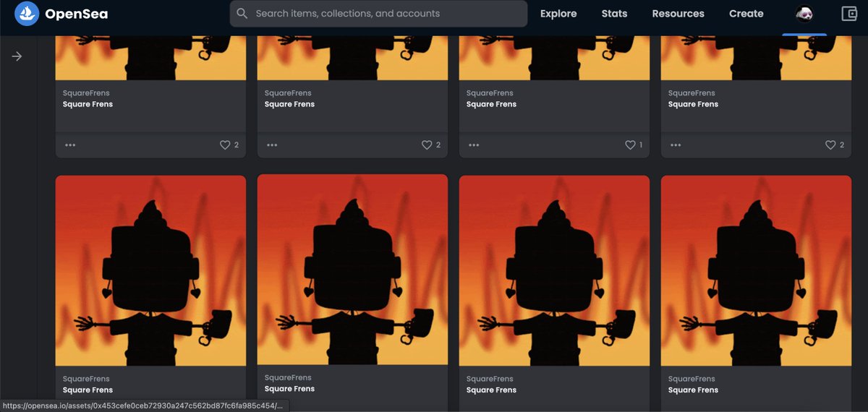Open the second bottom-row Square Frens image
The width and height of the screenshot is (868, 412).
tap(352, 269)
